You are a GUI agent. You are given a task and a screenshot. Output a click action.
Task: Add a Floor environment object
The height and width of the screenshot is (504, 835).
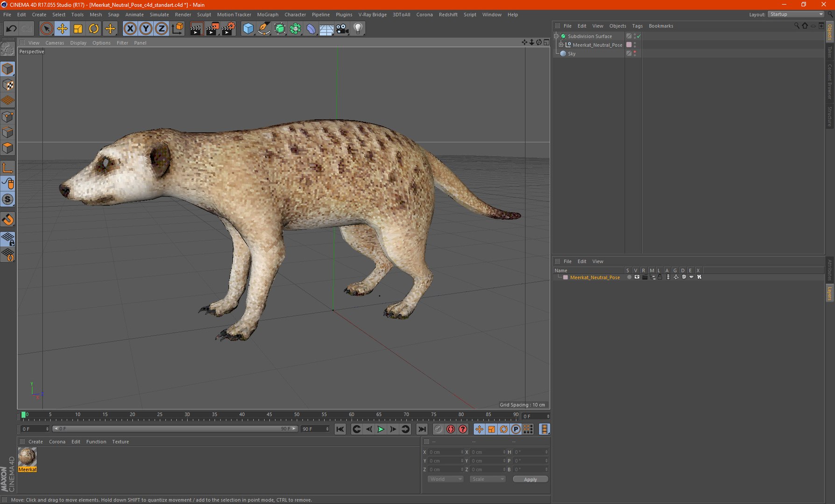[326, 29]
